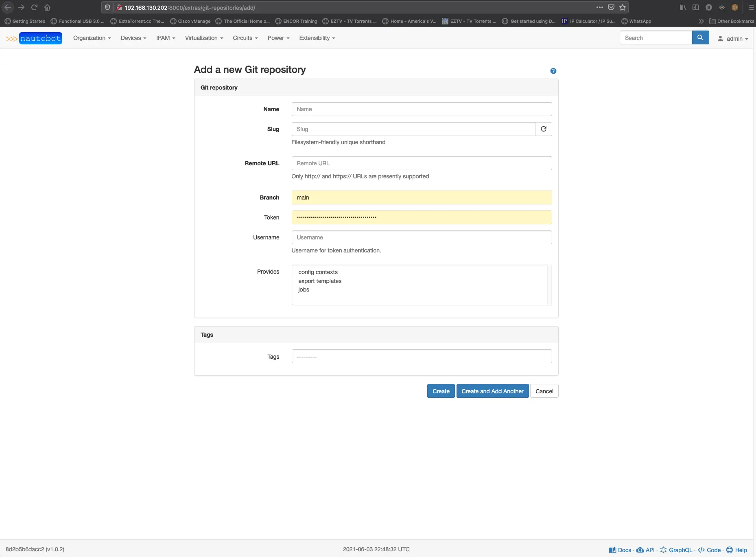Open the admin user dropdown
Screen dimensions: 756x557
point(733,39)
